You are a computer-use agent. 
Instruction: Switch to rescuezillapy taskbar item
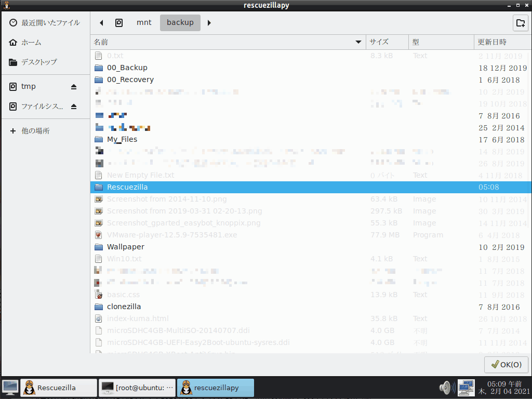click(216, 388)
